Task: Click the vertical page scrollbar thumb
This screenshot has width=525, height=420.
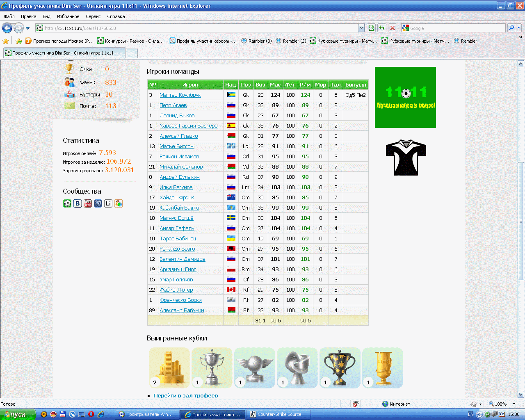Action: pos(521,221)
